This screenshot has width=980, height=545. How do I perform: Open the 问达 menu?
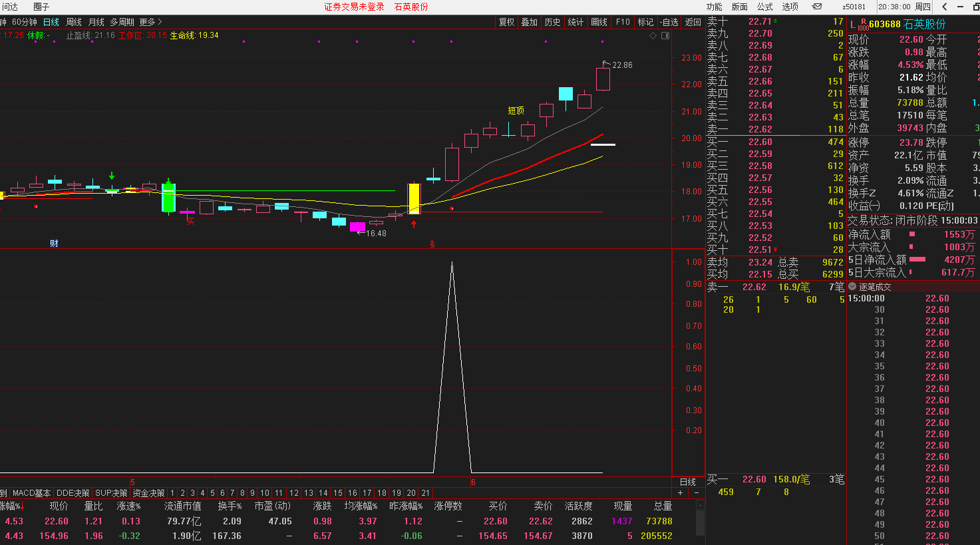(x=10, y=7)
